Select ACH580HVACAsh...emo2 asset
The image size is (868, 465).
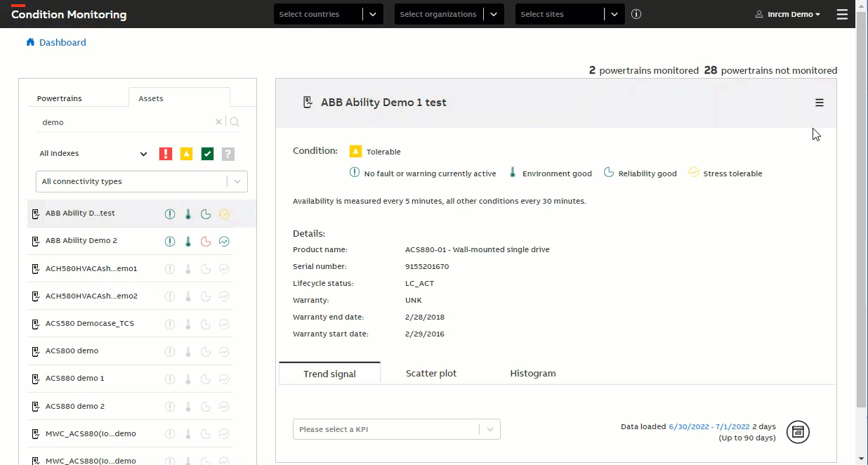pyautogui.click(x=91, y=296)
